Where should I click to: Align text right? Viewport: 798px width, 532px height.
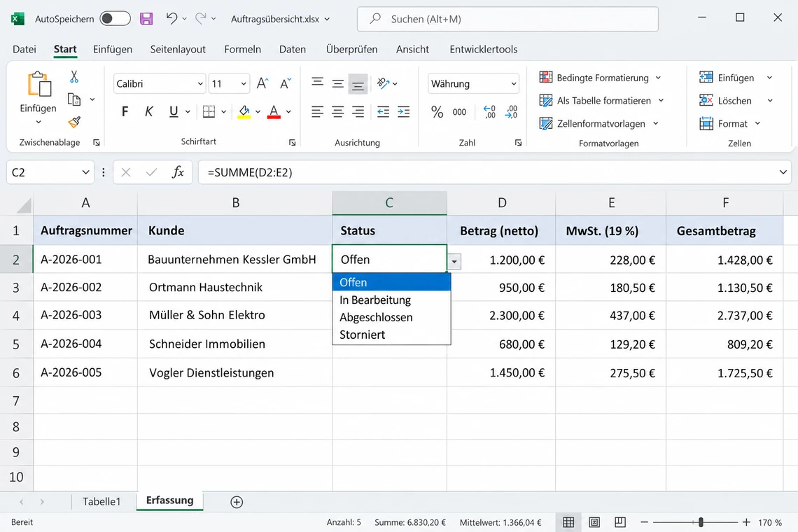358,112
